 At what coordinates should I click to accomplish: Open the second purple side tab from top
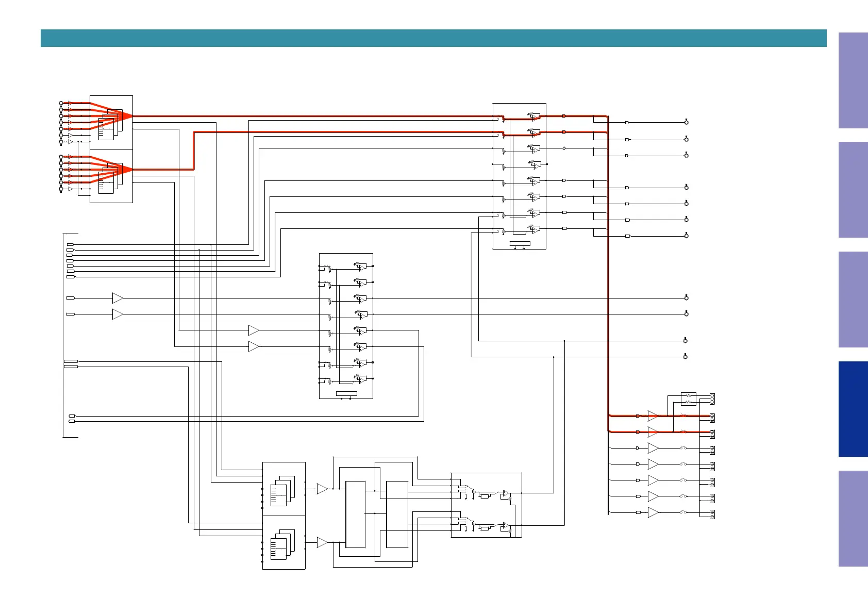853,190
